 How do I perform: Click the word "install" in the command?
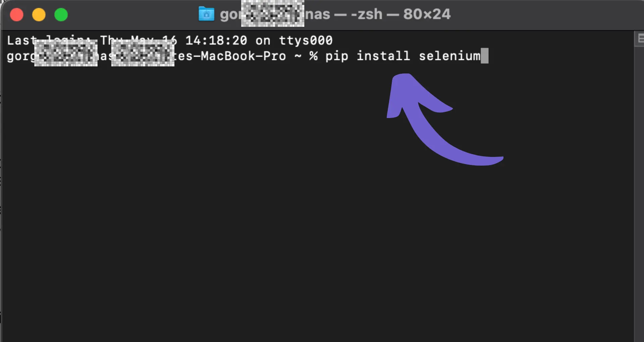coord(383,56)
